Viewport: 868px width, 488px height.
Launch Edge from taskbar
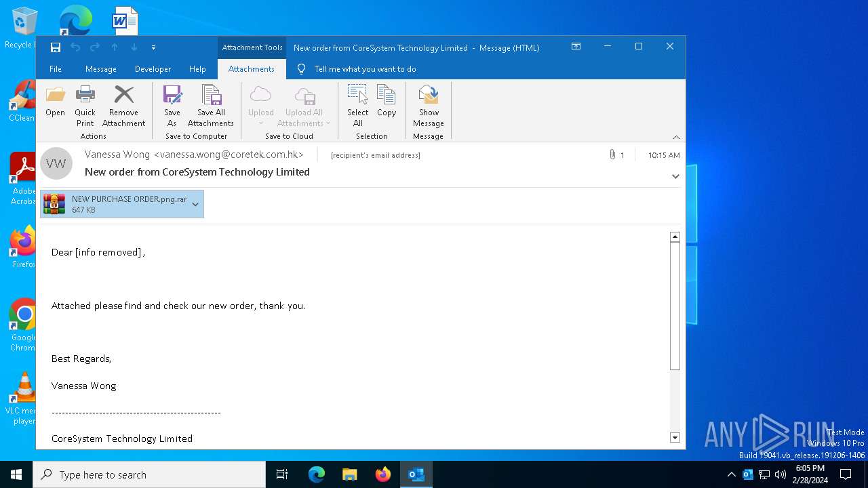(317, 474)
